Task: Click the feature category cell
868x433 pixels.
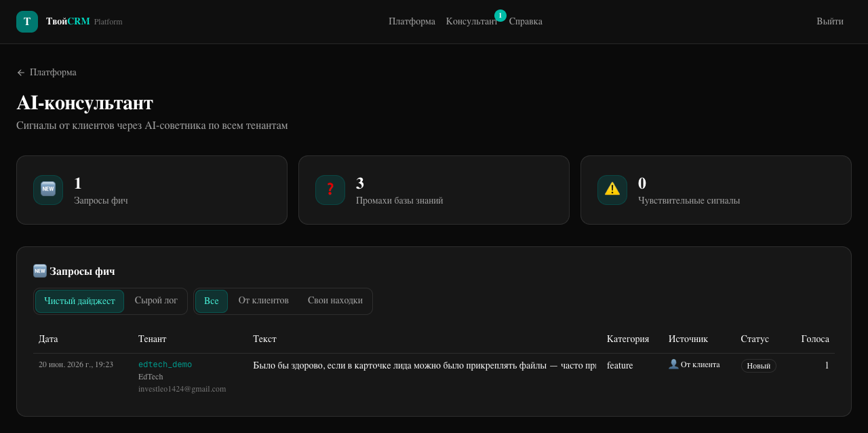Action: [620, 365]
